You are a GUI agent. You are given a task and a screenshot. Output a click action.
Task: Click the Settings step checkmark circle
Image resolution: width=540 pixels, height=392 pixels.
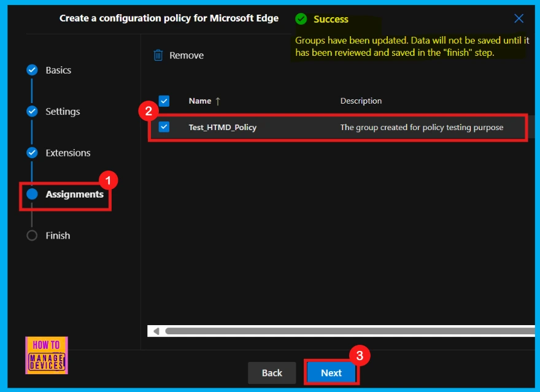click(32, 111)
